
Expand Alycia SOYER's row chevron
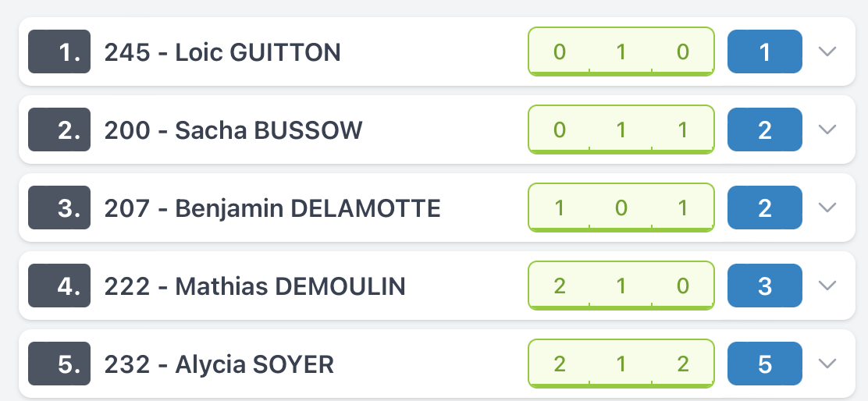coord(827,364)
